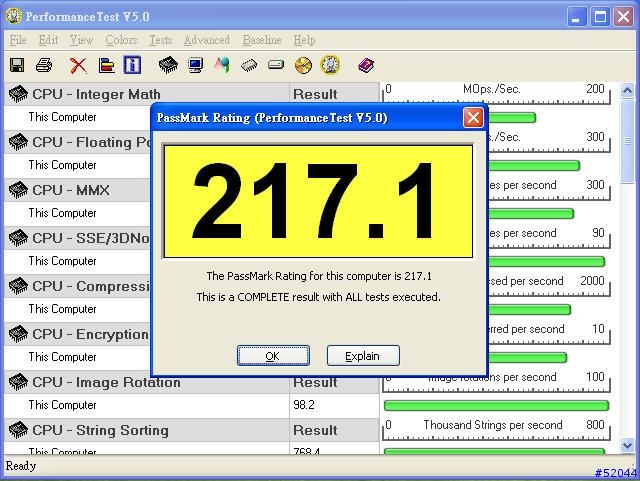The height and width of the screenshot is (481, 640).
Task: Click This Computer under CPU - Image Rotation
Action: (62, 405)
